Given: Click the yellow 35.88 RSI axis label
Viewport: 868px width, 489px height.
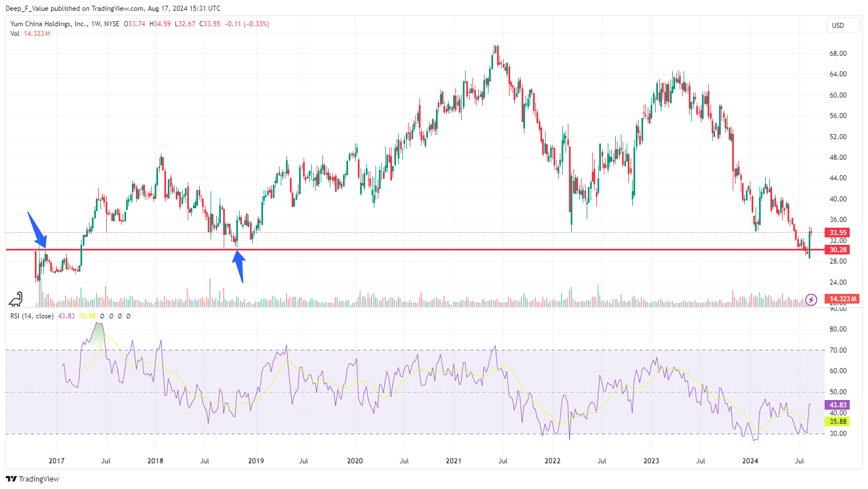Looking at the screenshot, I should (838, 422).
